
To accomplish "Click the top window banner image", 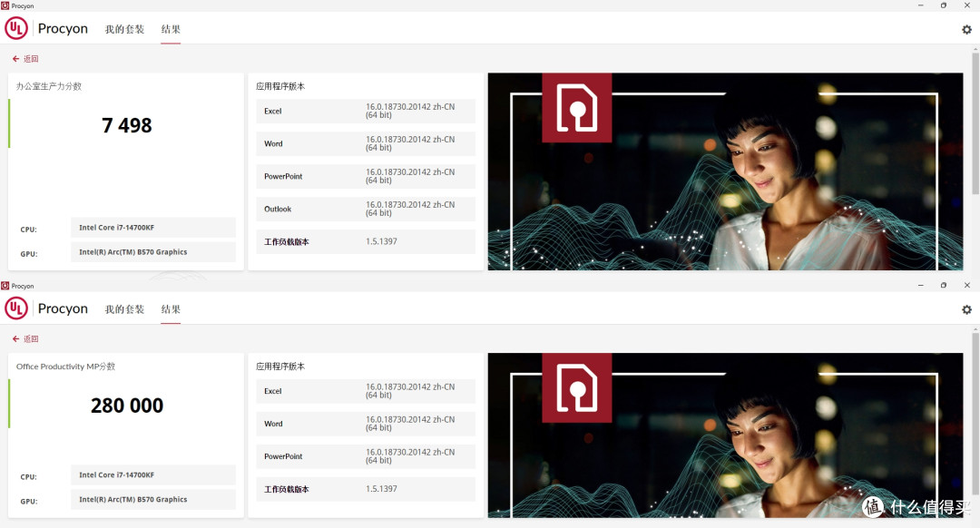I will (x=725, y=171).
